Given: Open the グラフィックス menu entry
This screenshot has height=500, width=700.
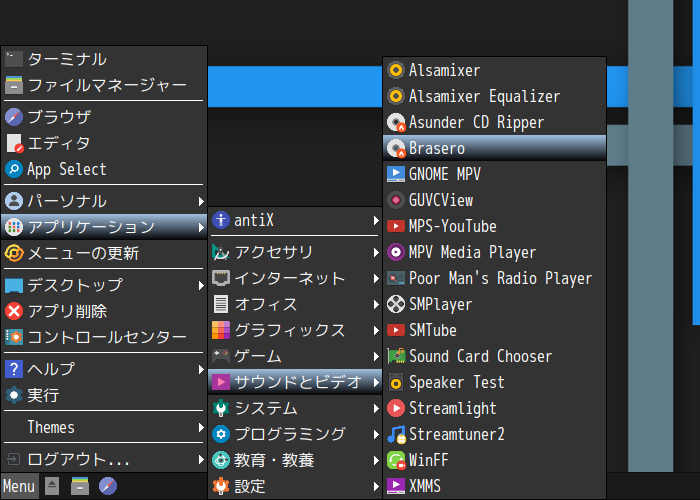Looking at the screenshot, I should point(295,330).
